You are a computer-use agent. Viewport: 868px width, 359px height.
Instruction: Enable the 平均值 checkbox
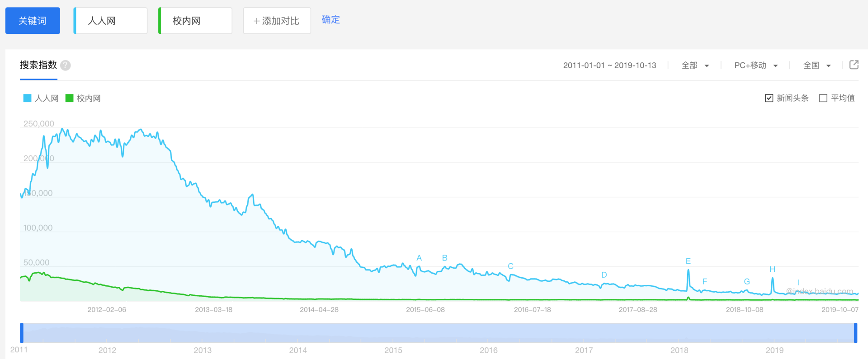coord(823,98)
